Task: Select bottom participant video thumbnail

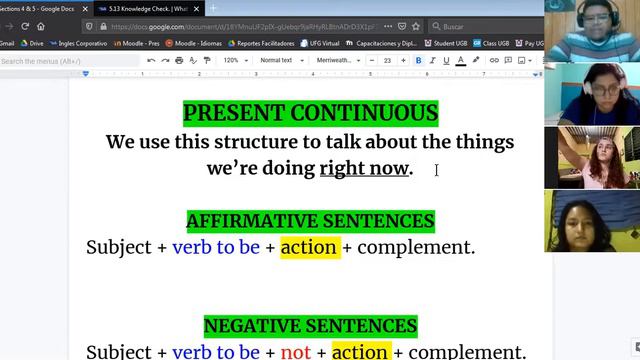Action: (592, 221)
